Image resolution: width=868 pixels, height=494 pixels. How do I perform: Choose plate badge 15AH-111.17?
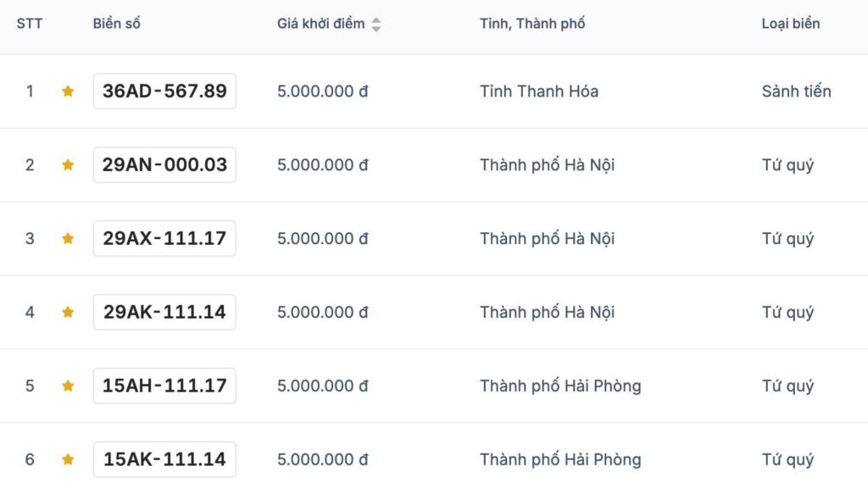point(164,386)
